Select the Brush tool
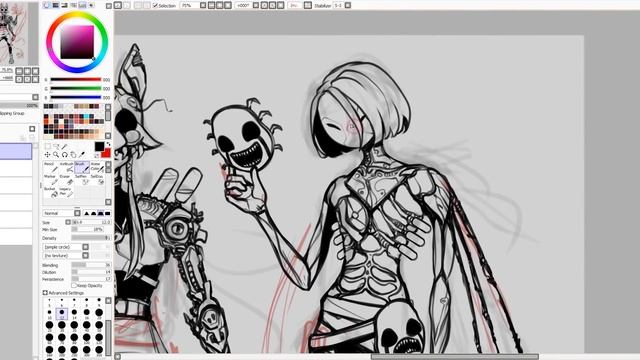The width and height of the screenshot is (640, 360). 82,167
